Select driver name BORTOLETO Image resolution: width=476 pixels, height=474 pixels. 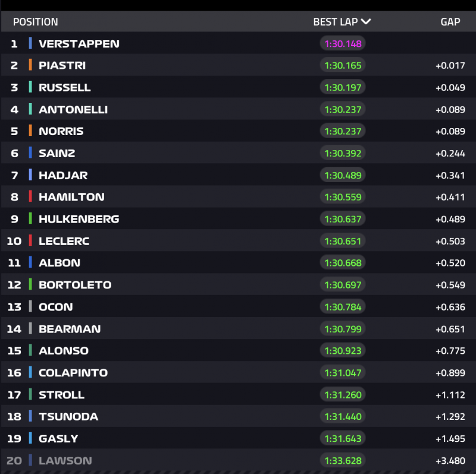pos(75,285)
